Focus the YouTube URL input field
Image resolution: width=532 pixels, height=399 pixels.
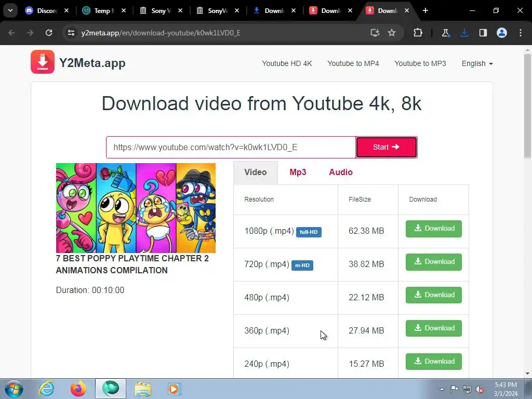click(231, 147)
